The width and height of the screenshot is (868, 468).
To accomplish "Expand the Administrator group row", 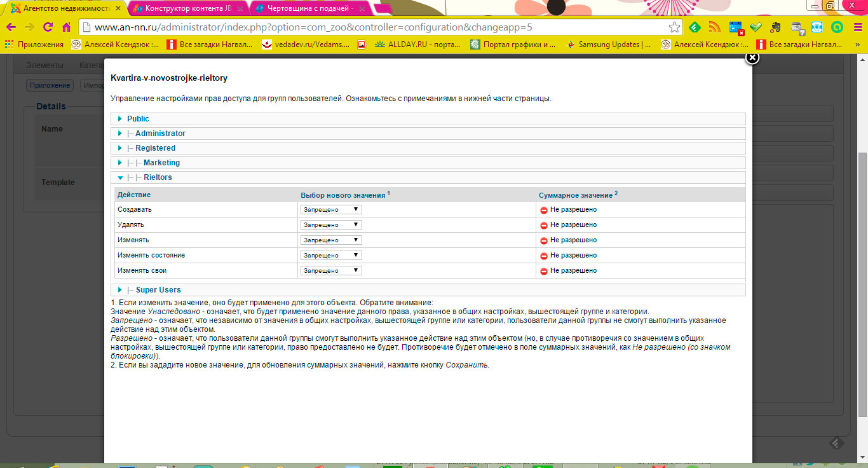I will 160,134.
